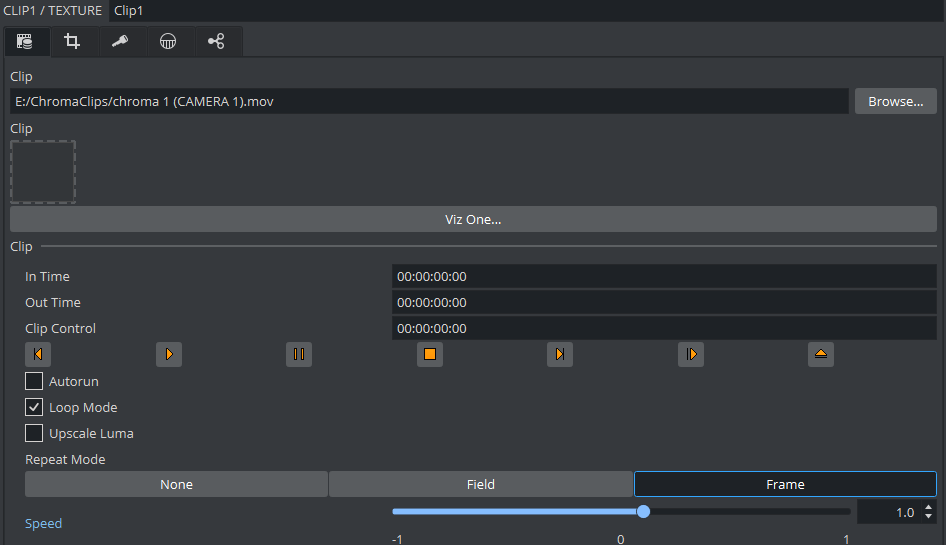Image resolution: width=946 pixels, height=545 pixels.
Task: Open the Viz One... clip browser
Action: pyautogui.click(x=473, y=219)
